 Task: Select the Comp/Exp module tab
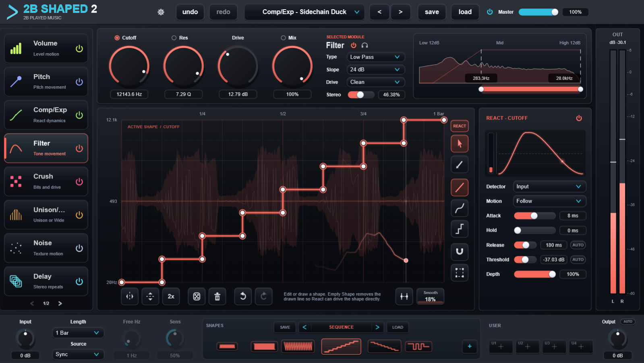(x=46, y=115)
